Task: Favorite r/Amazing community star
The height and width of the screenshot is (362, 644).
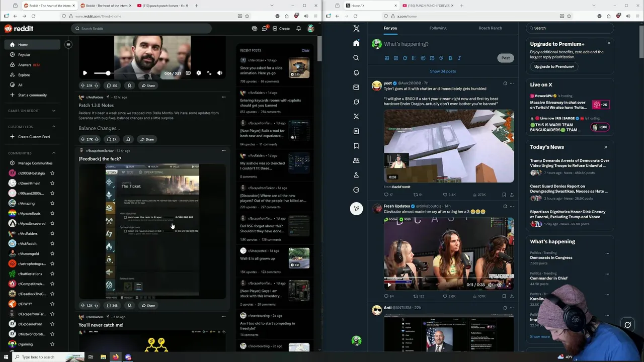Action: 52,204
